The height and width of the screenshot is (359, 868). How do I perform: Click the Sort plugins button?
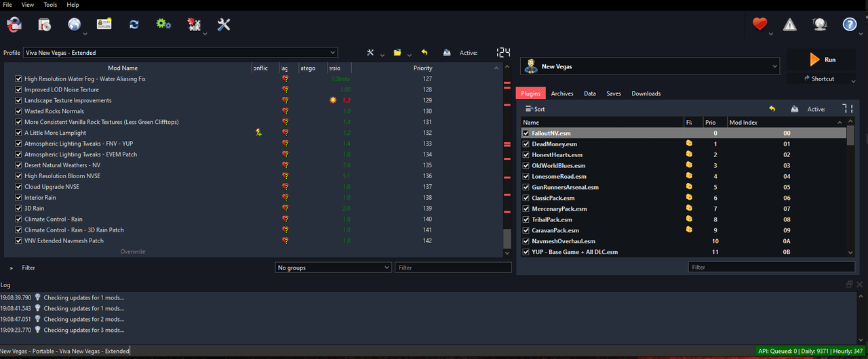tap(535, 108)
